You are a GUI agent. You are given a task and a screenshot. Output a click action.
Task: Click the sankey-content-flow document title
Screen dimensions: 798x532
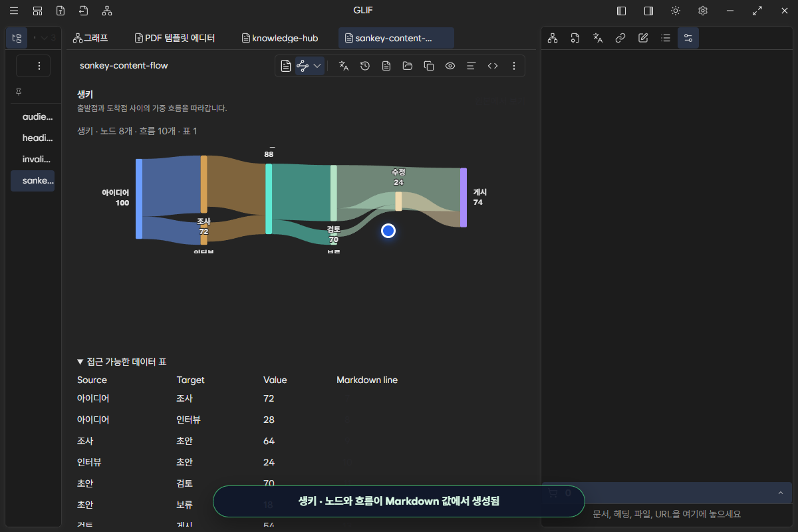[x=124, y=66]
